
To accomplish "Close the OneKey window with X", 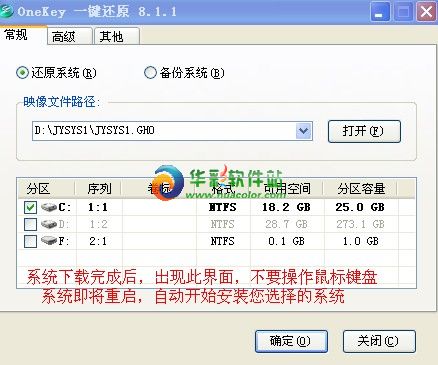I will click(x=427, y=13).
